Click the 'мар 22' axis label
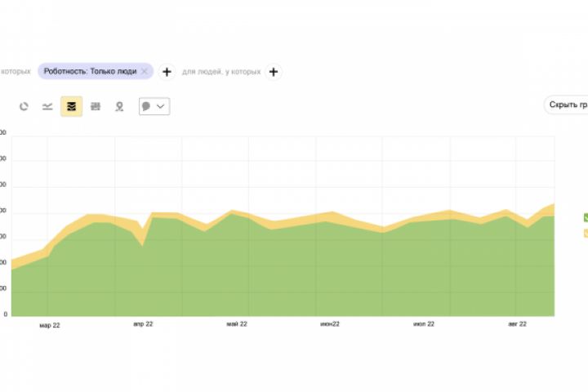Viewport: 588px width, 392px height. click(x=50, y=325)
